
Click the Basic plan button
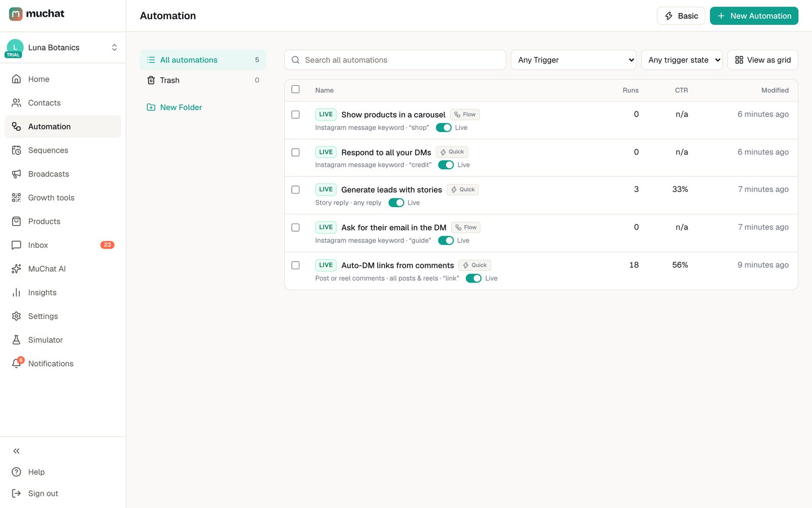(x=681, y=16)
